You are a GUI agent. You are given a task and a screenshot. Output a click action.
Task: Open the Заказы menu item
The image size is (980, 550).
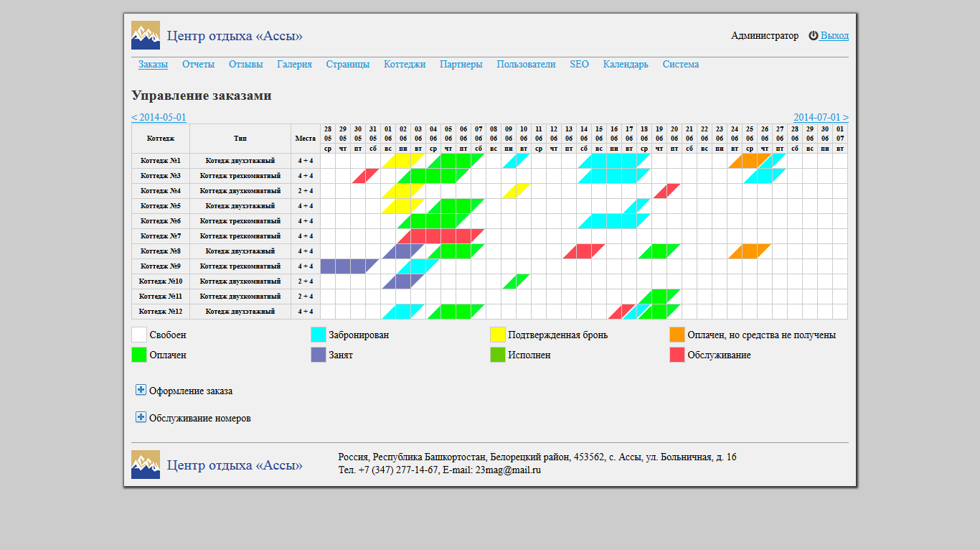click(x=153, y=64)
